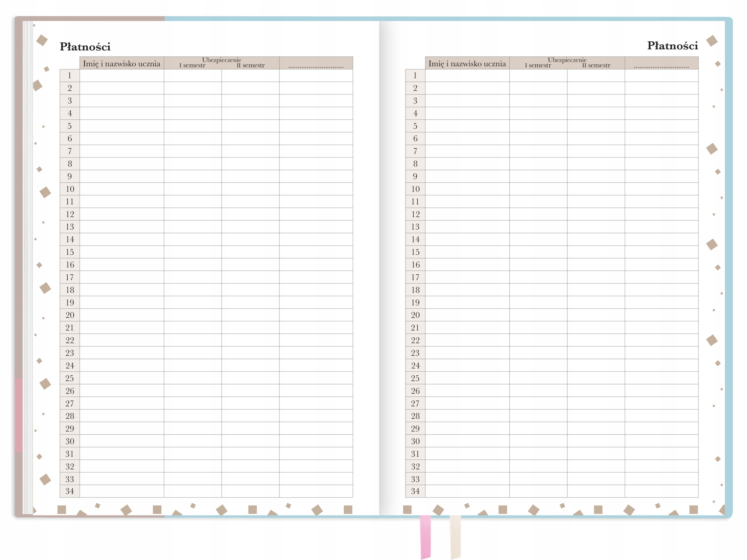Click the cream ribbon bookmark
747x560 pixels.
(x=455, y=536)
